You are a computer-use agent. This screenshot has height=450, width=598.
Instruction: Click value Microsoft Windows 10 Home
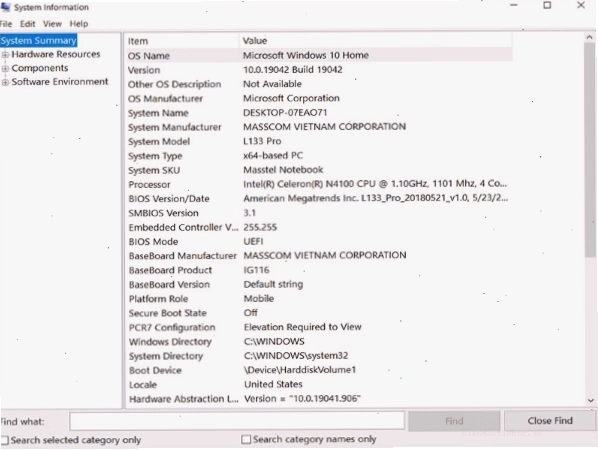click(305, 55)
